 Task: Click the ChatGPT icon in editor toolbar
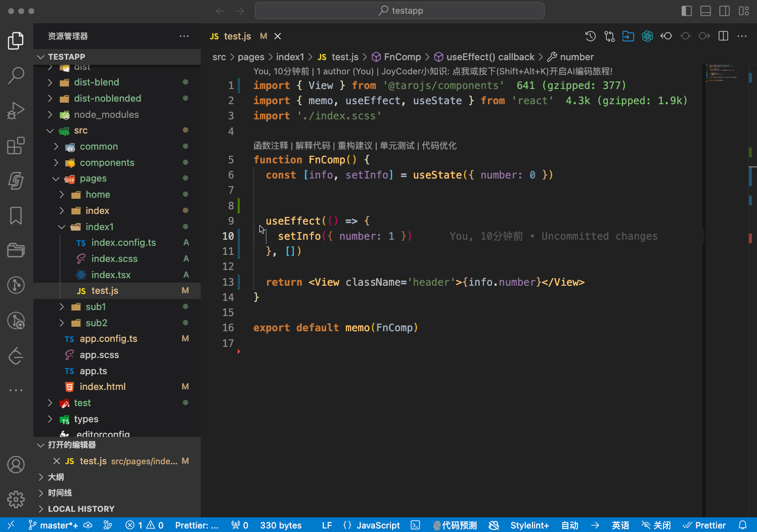point(647,36)
